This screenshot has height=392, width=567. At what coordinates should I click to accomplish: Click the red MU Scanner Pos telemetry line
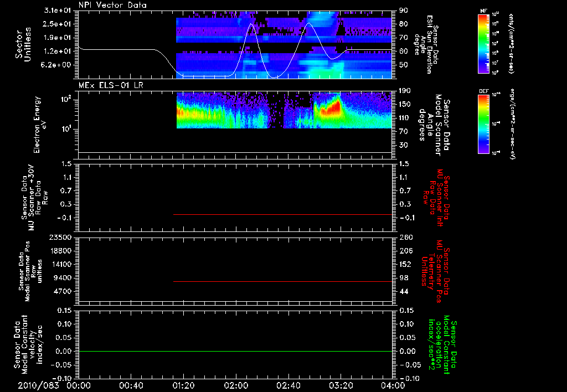pyautogui.click(x=283, y=281)
